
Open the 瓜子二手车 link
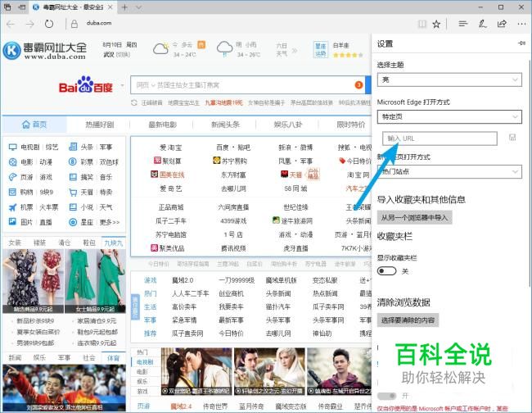coord(171,220)
